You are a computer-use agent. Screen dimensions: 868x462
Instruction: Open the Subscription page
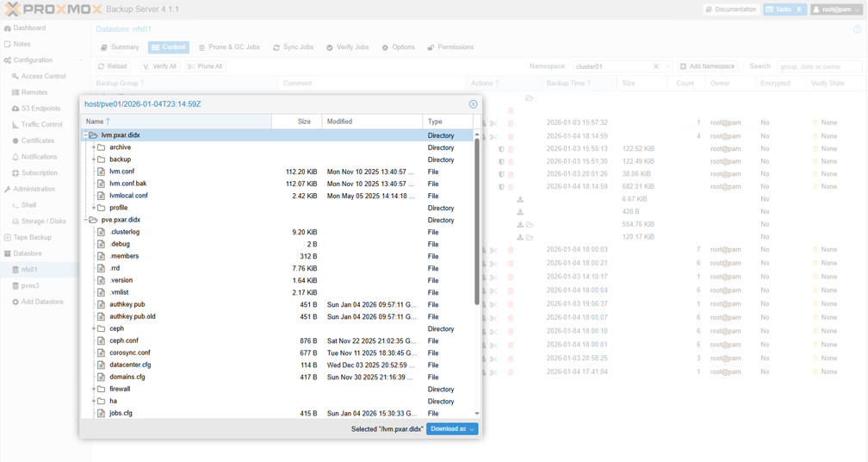(39, 173)
